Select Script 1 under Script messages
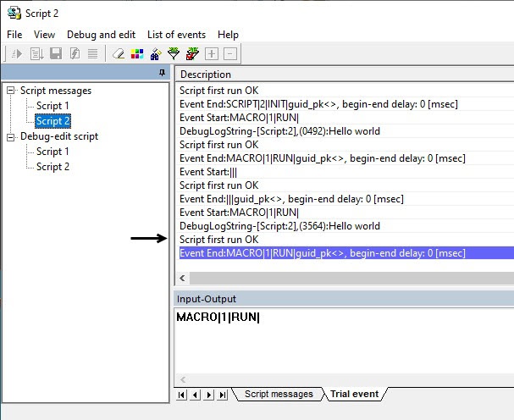Viewport: 514px width, 420px height. tap(53, 106)
